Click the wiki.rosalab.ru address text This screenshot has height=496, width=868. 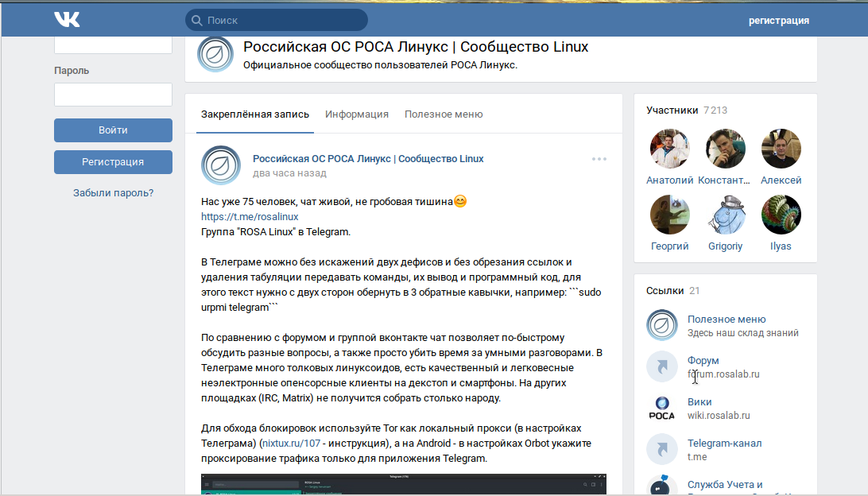719,415
